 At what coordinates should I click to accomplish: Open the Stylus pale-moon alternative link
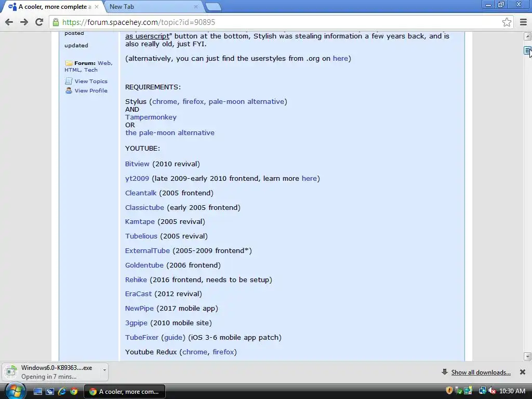click(246, 102)
